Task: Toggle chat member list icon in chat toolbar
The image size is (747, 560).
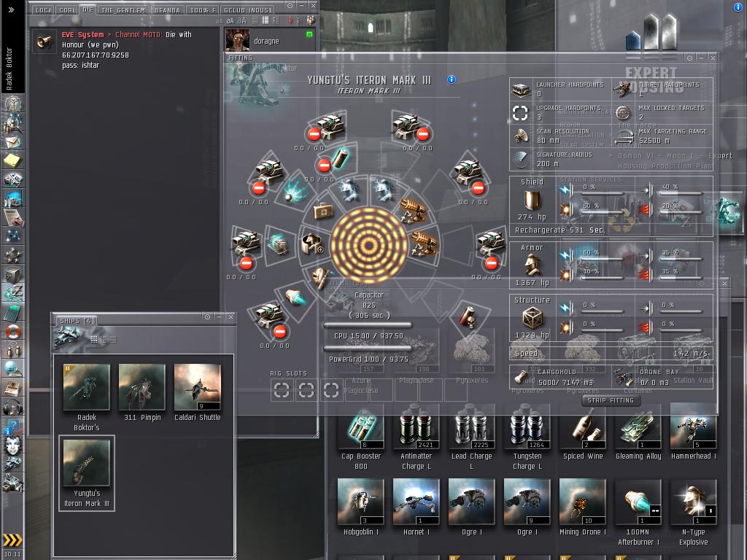Action: point(311,20)
